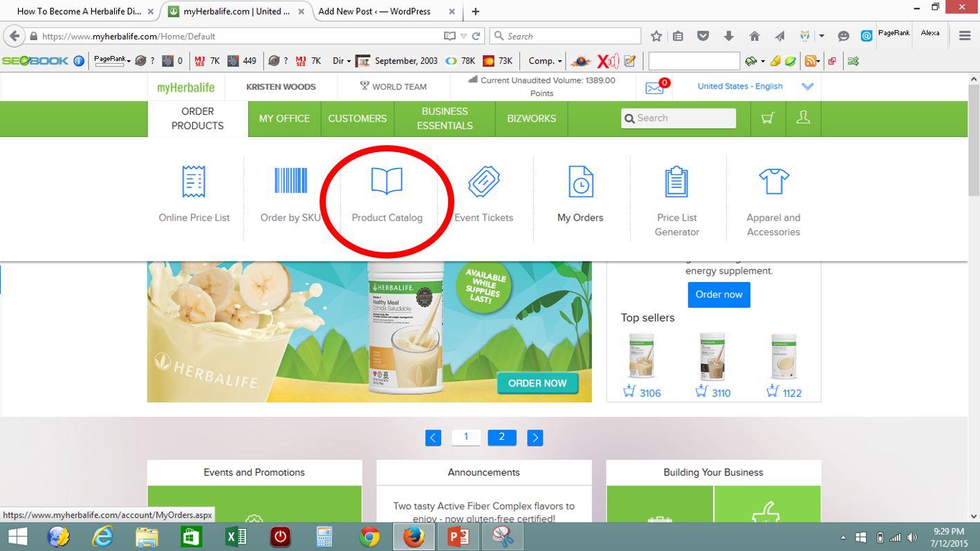The width and height of the screenshot is (980, 551).
Task: Click the Firefox address bar URL
Action: point(129,36)
